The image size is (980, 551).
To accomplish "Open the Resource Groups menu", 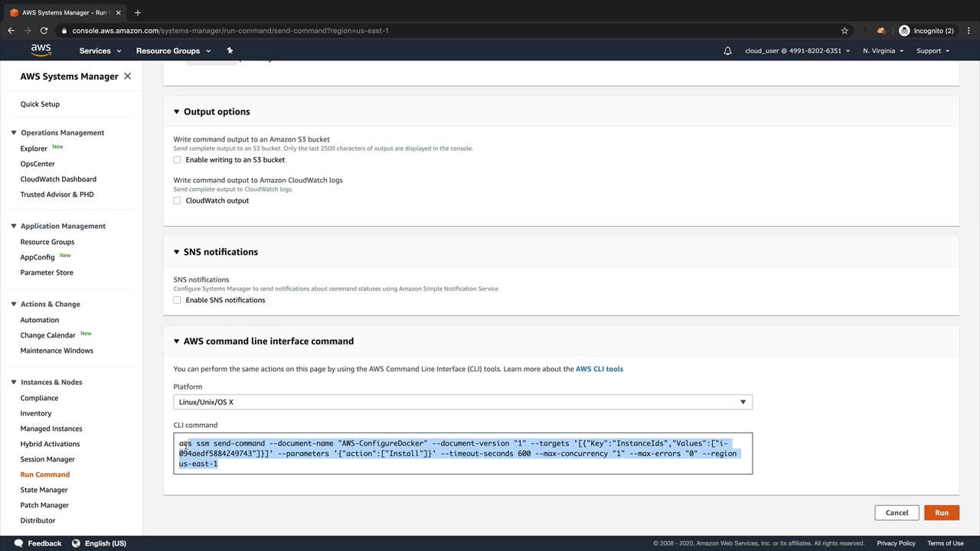I will click(x=173, y=51).
